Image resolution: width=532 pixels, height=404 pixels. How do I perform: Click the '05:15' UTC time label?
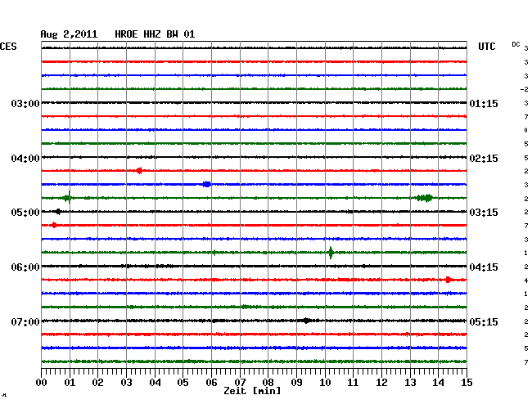[484, 321]
